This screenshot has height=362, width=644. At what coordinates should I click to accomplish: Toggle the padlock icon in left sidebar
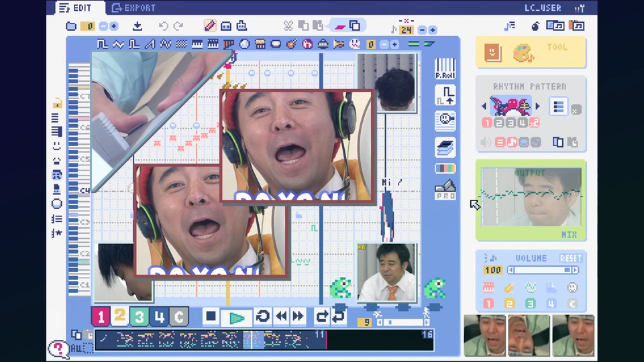57,103
